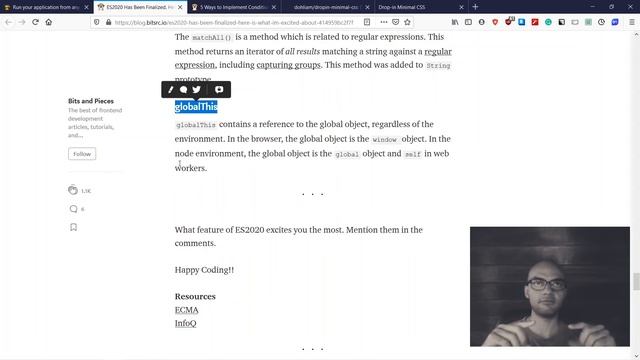This screenshot has height=360, width=640.
Task: Bookmark the article from the sidebar
Action: [x=73, y=227]
